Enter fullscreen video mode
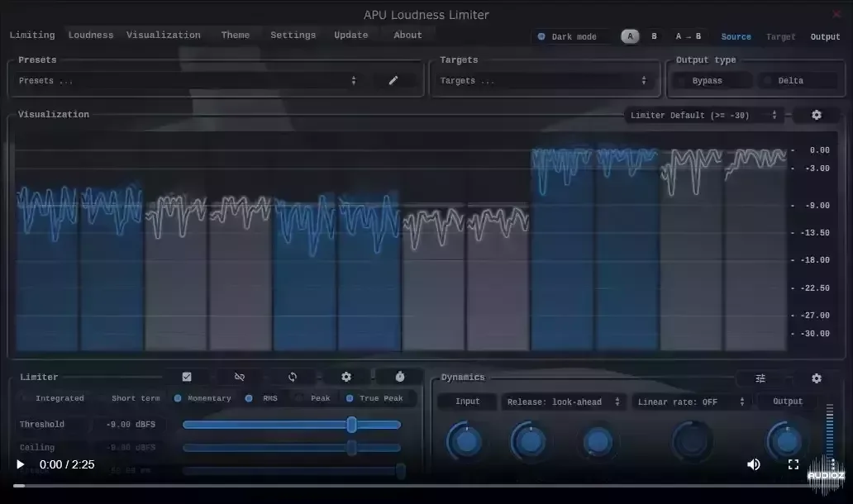This screenshot has width=853, height=504. [793, 464]
